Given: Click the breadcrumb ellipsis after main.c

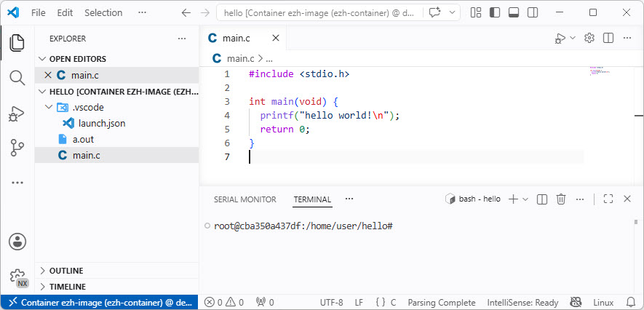Looking at the screenshot, I should (x=269, y=59).
